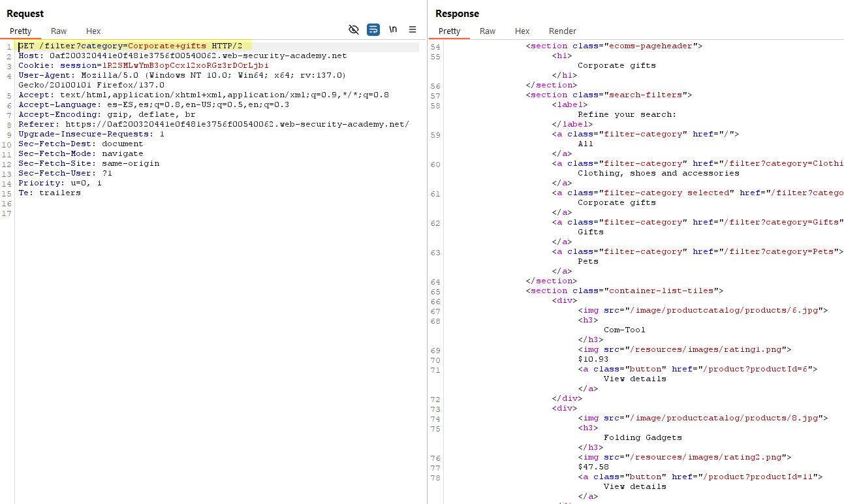Click the rating2.png image tag

tap(685, 458)
